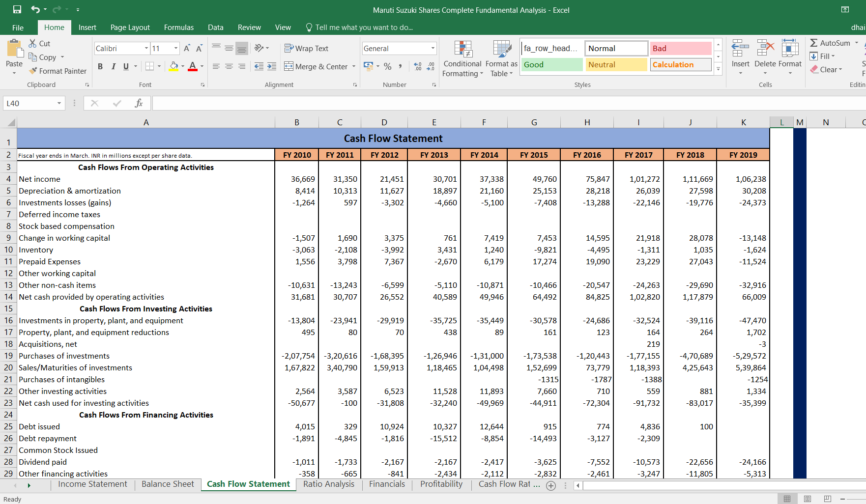The height and width of the screenshot is (504, 866).
Task: Toggle Underline formatting
Action: point(126,66)
